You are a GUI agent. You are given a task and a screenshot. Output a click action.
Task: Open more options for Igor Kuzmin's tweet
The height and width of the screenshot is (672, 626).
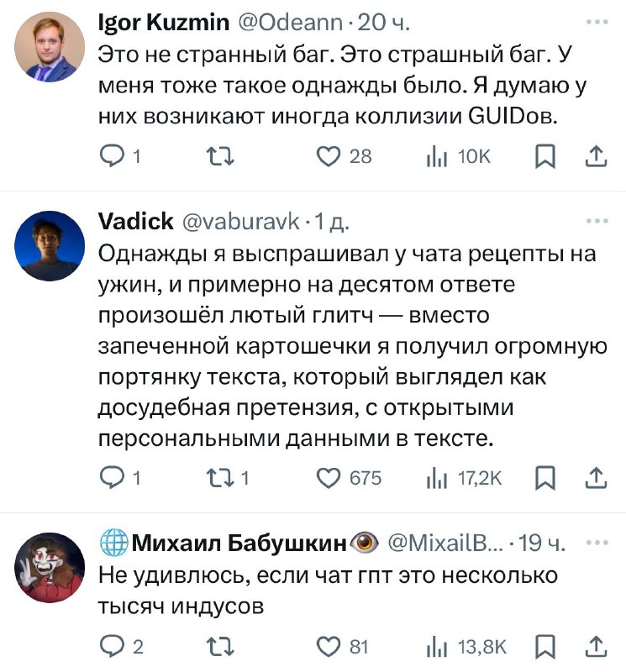(x=597, y=22)
